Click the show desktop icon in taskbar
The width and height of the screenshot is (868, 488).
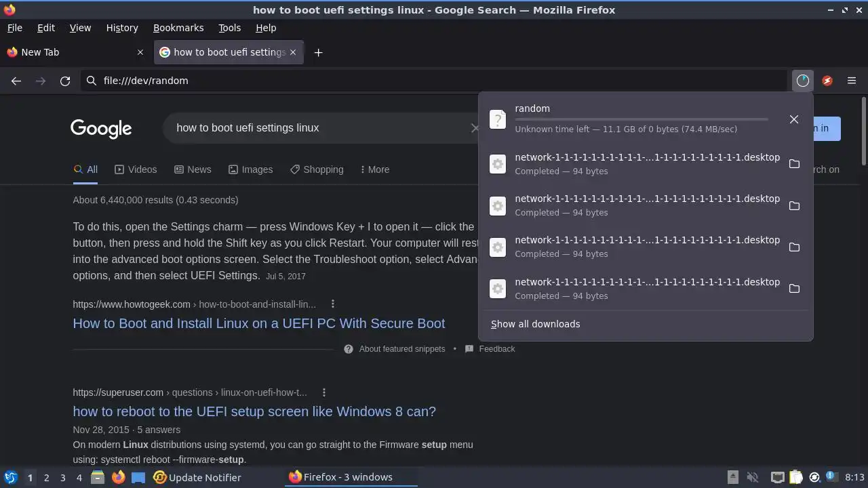(x=138, y=477)
